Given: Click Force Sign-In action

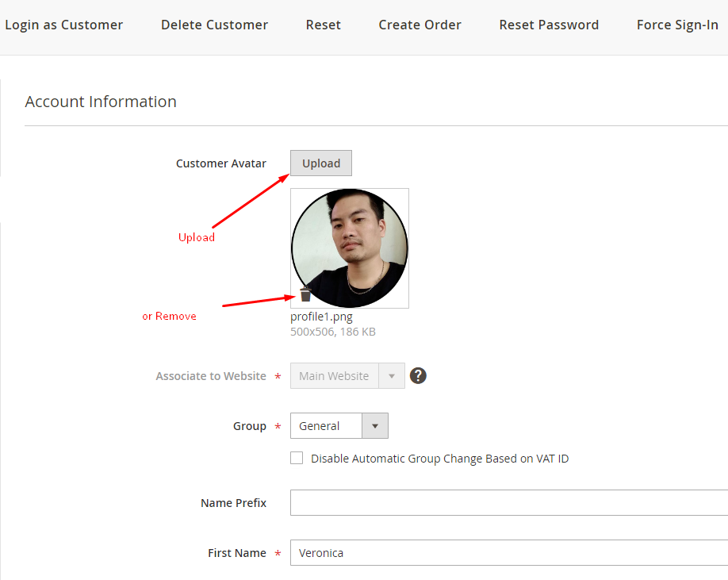Looking at the screenshot, I should tap(677, 25).
